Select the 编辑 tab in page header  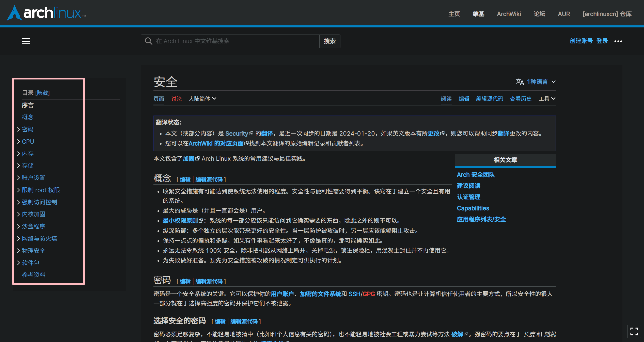pos(464,99)
